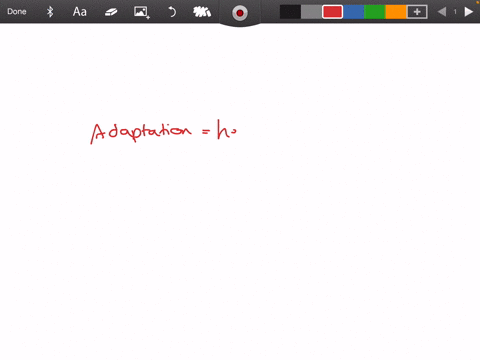Start recording with red record button
The image size is (480, 360).
(x=240, y=13)
